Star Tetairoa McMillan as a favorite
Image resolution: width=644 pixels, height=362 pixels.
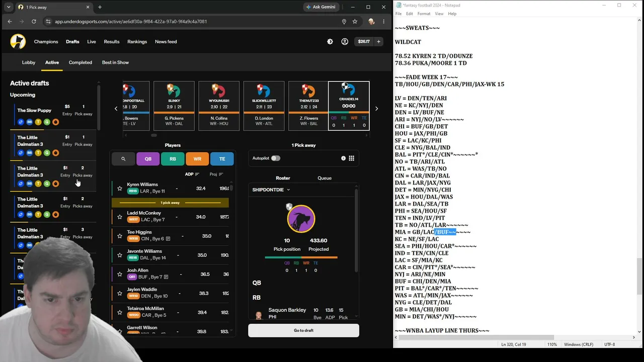120,312
